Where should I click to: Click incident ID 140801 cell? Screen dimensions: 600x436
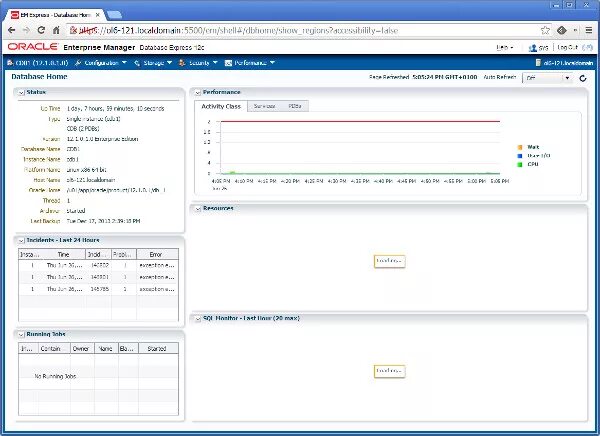pyautogui.click(x=99, y=277)
